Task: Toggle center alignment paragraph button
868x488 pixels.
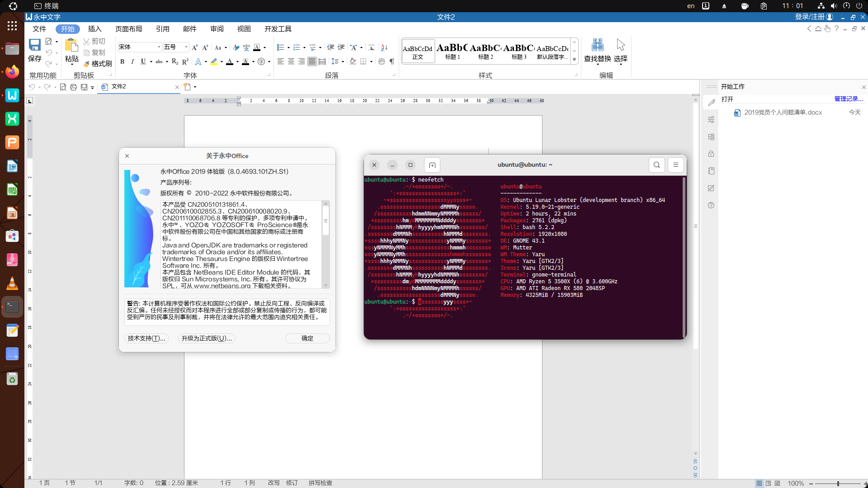Action: (291, 61)
